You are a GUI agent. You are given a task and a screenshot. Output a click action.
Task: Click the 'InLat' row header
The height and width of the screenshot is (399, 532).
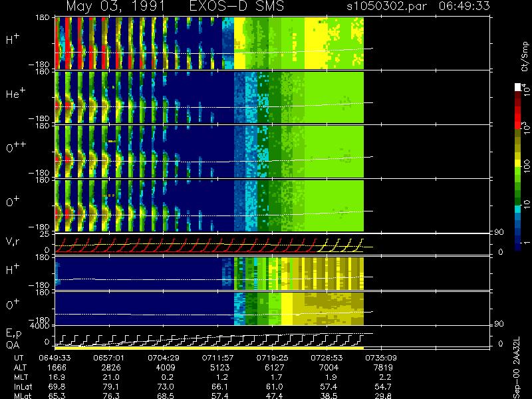pos(23,386)
